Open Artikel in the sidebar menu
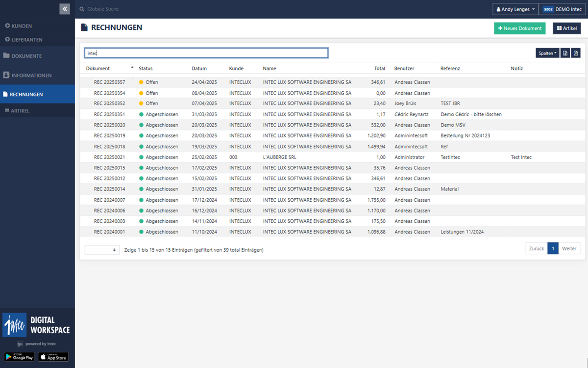This screenshot has width=588, height=368. pyautogui.click(x=37, y=111)
